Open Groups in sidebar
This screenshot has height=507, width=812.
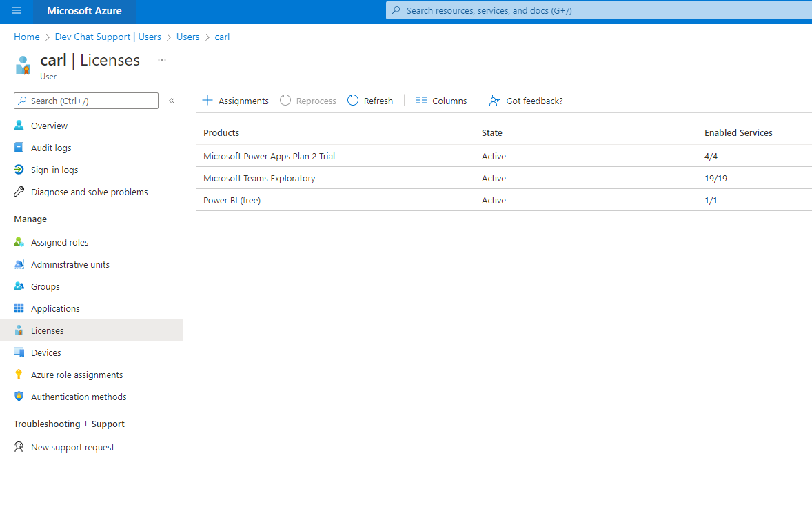[x=45, y=287]
